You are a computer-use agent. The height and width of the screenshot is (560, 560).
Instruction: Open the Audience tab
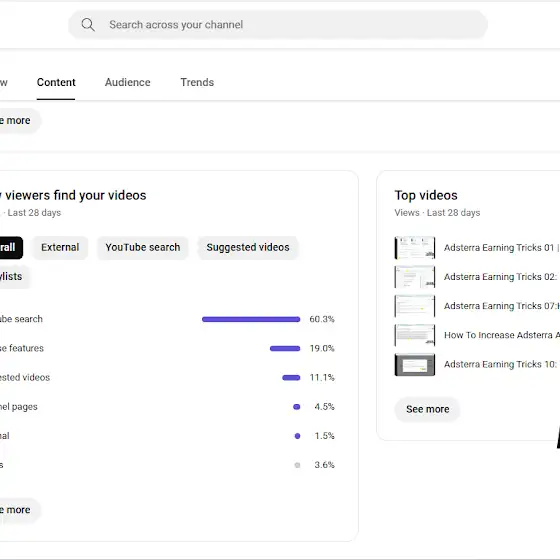tap(128, 82)
